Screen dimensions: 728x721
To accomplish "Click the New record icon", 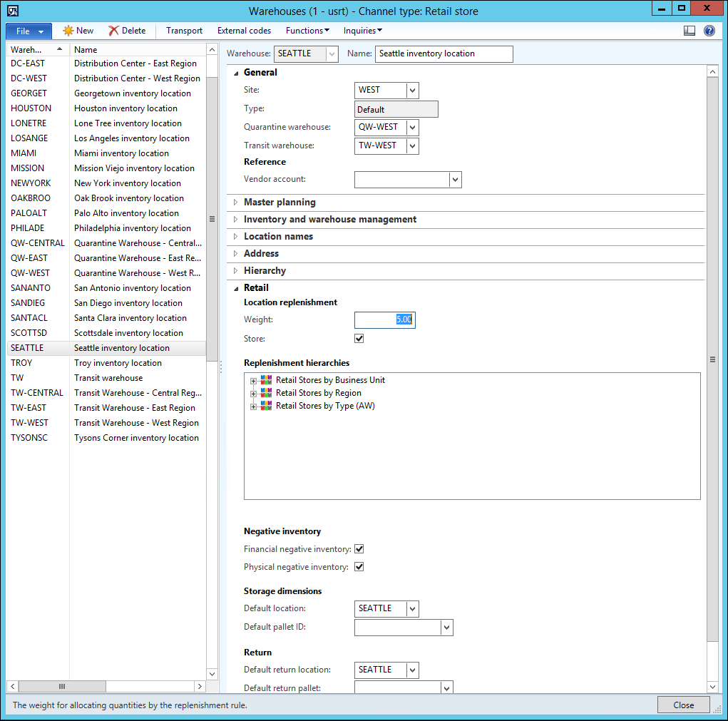I will pyautogui.click(x=68, y=31).
